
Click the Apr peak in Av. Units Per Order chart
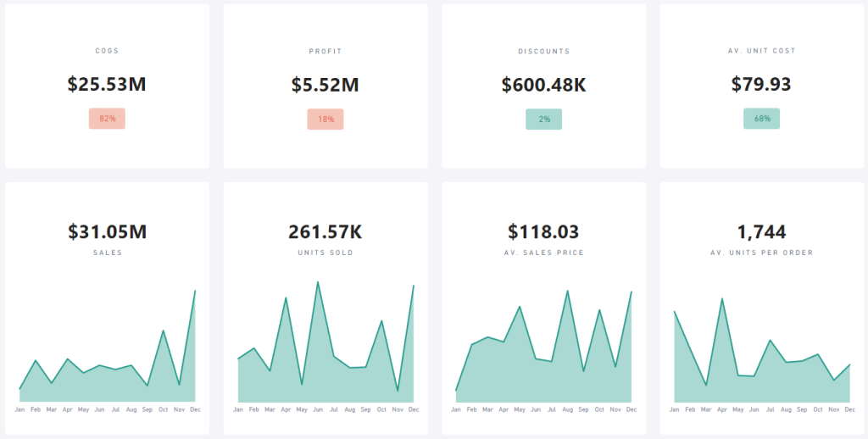[722, 299]
